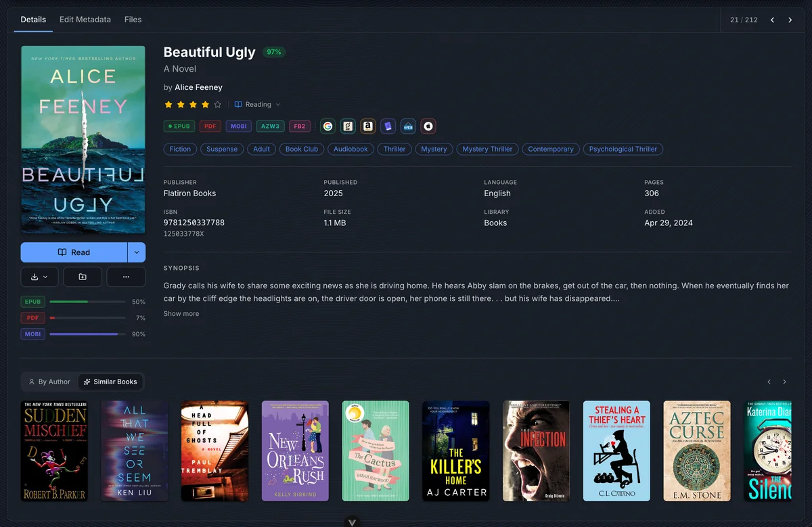Open the three-dots more actions button
The width and height of the screenshot is (812, 527).
pos(126,277)
